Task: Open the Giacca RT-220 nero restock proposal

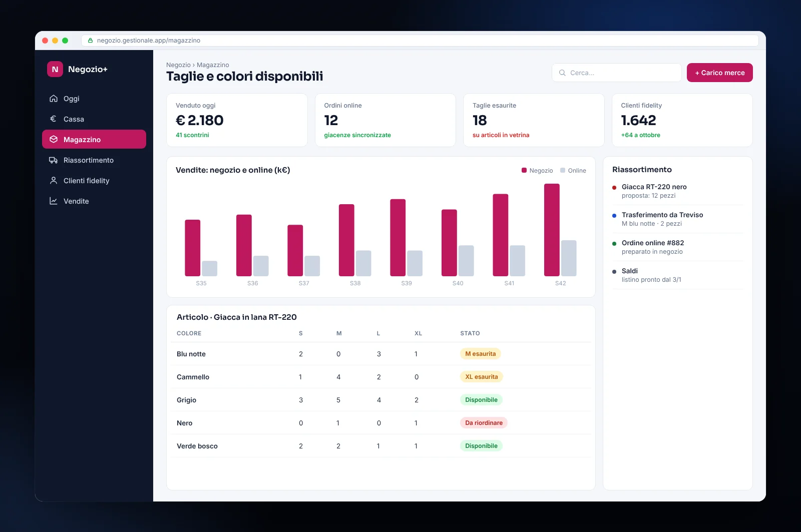Action: pyautogui.click(x=678, y=191)
